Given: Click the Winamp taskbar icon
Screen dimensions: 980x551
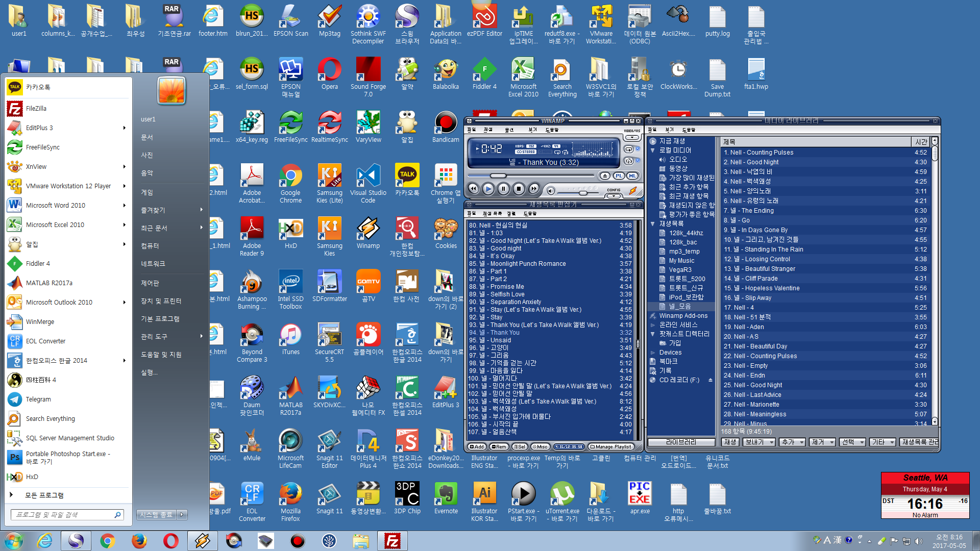Looking at the screenshot, I should pos(203,540).
